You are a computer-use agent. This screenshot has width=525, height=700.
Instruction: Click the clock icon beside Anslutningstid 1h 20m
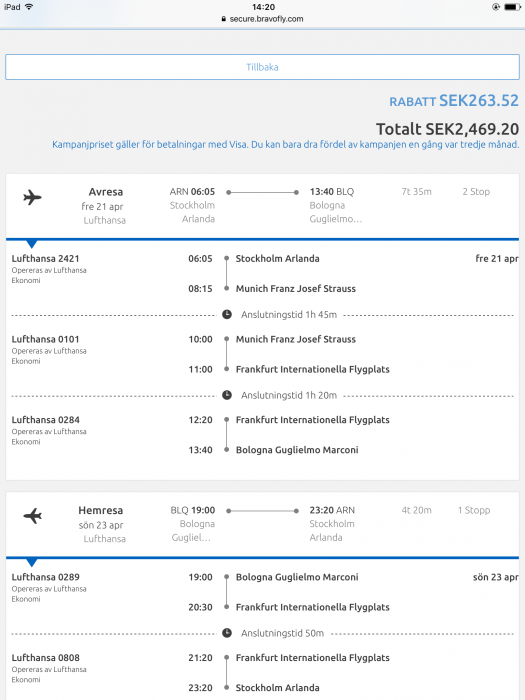click(x=227, y=395)
